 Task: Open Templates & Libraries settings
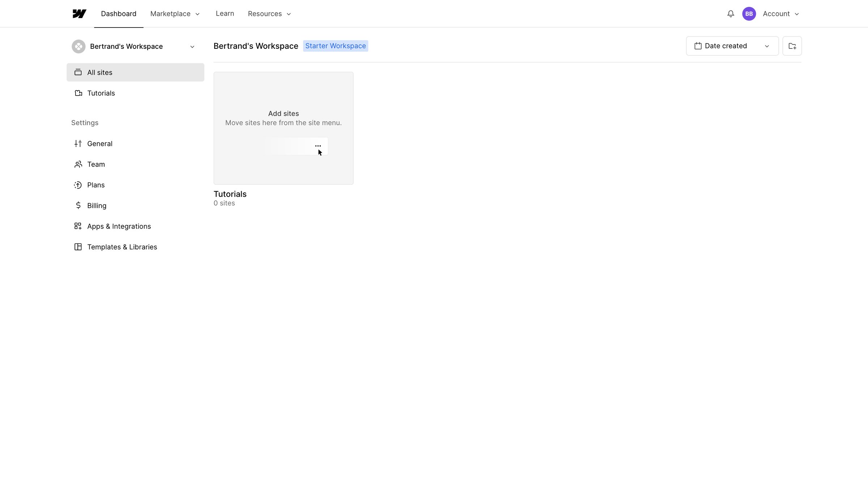coord(135,247)
